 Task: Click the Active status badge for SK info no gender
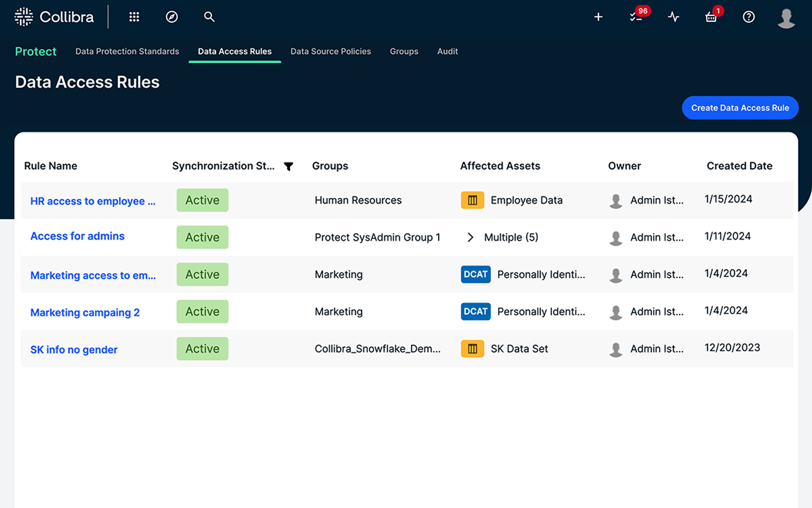(202, 348)
